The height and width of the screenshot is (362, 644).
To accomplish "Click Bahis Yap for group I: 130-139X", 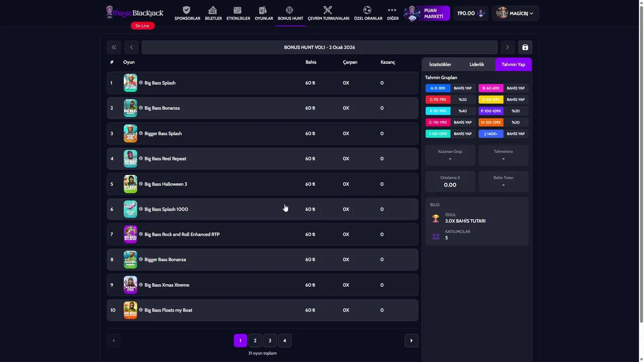I will pyautogui.click(x=463, y=134).
